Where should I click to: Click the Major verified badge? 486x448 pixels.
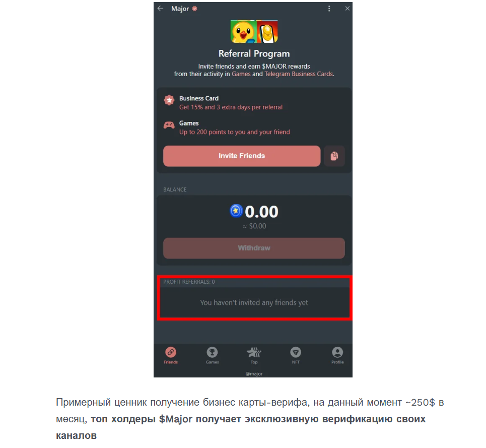click(194, 9)
